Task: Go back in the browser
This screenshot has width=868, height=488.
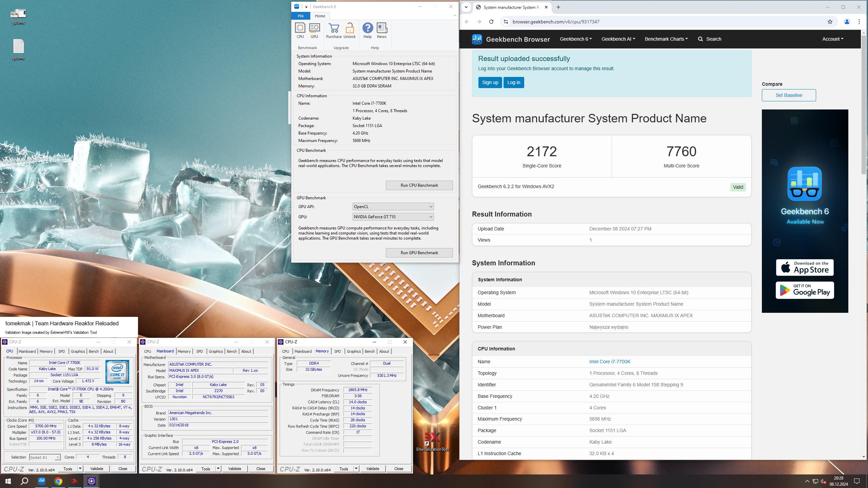Action: click(467, 22)
